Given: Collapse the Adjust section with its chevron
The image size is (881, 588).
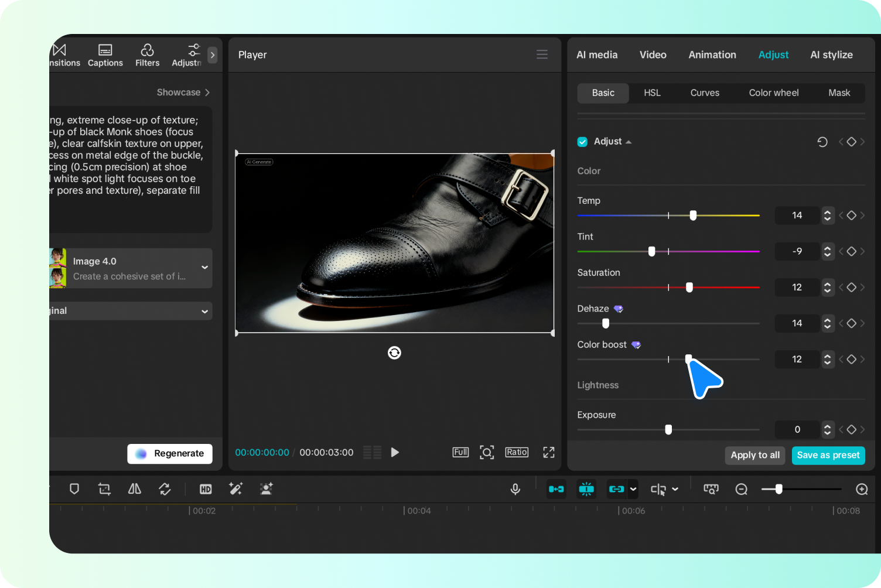Looking at the screenshot, I should 628,141.
